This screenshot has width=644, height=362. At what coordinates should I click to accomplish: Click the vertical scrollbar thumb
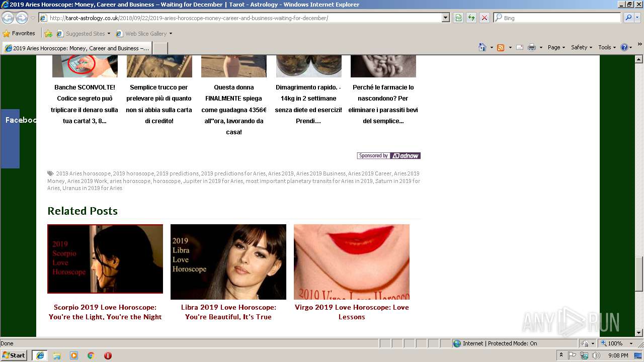[639, 274]
